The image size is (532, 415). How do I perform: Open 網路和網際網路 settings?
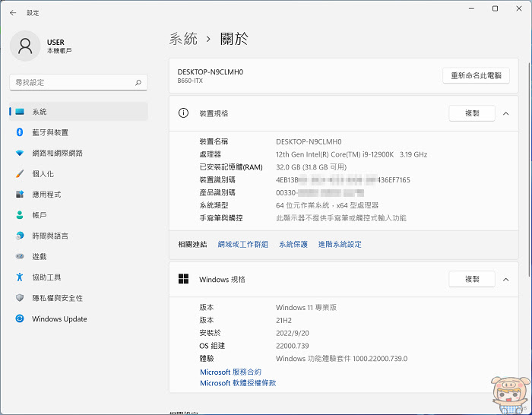tap(78, 153)
